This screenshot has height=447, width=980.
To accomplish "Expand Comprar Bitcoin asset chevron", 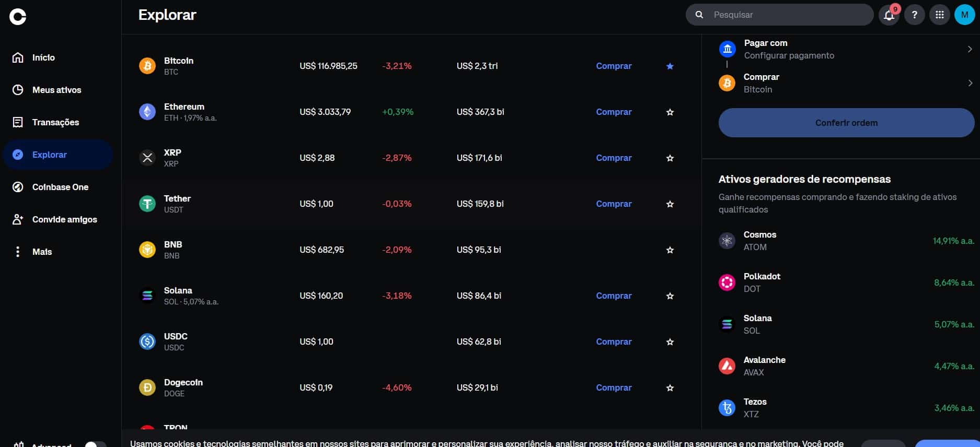I will point(970,83).
